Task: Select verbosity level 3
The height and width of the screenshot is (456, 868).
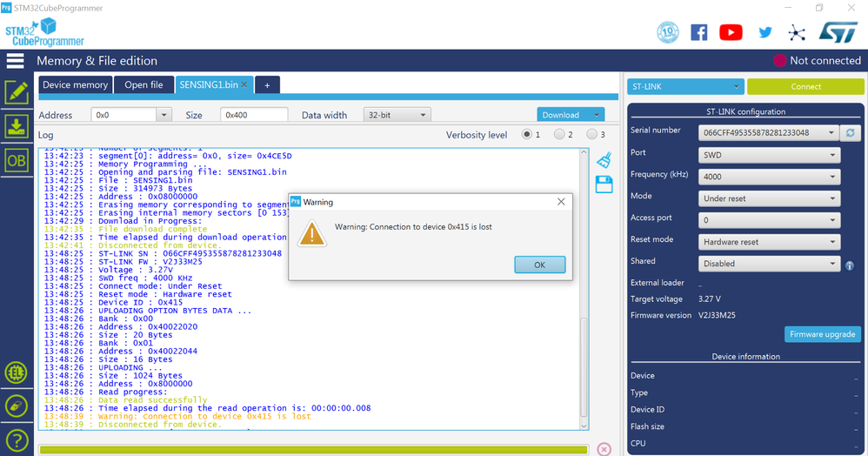Action: [591, 134]
